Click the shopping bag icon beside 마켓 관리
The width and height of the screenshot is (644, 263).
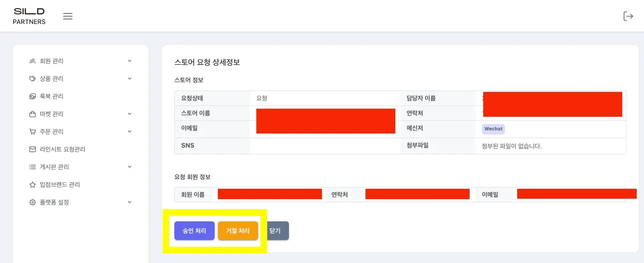[x=33, y=114]
